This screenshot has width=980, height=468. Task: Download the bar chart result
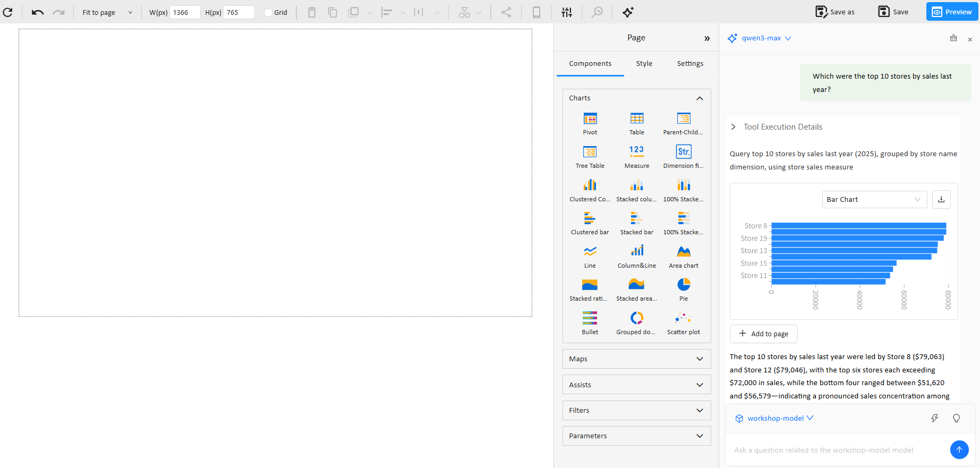click(x=941, y=200)
